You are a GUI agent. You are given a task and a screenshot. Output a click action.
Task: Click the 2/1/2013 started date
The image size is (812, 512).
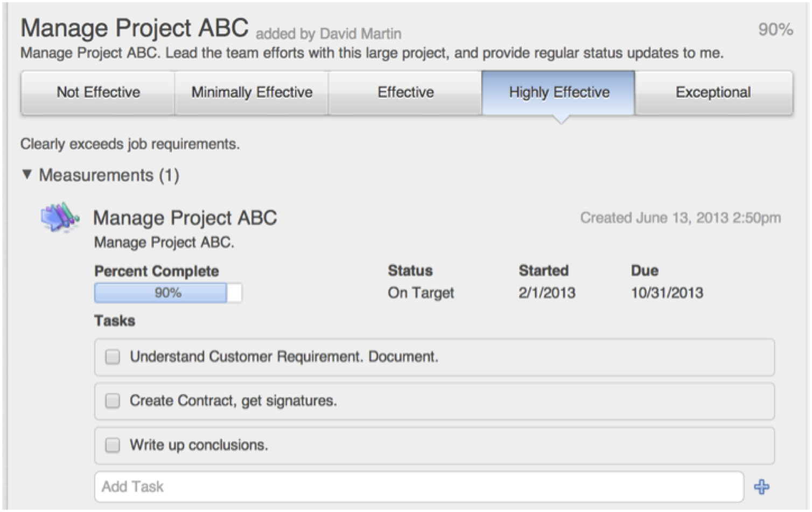click(x=547, y=293)
